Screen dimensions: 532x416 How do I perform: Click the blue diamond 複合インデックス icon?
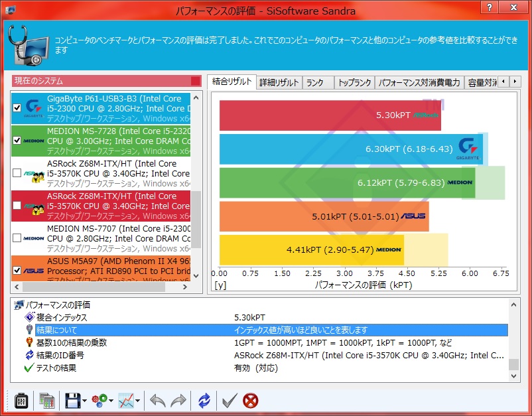(29, 317)
